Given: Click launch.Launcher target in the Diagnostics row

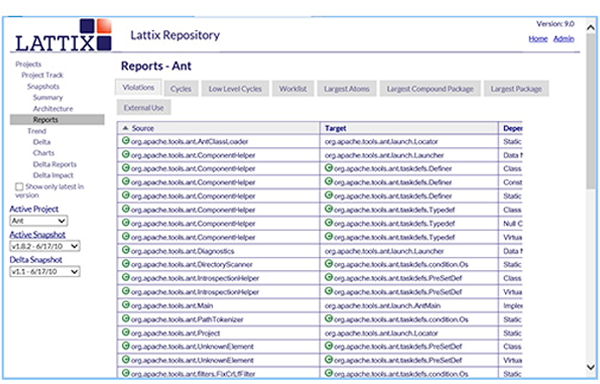Looking at the screenshot, I should click(x=384, y=251).
